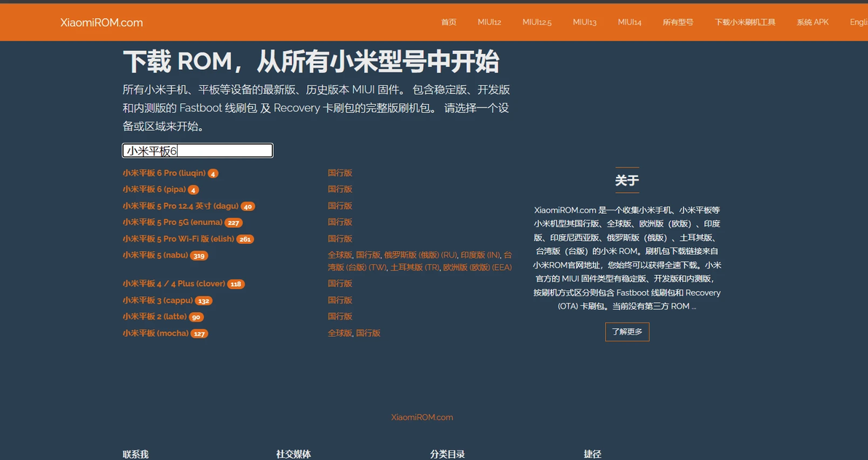Click the count badge 227 beside enuma
Image resolution: width=868 pixels, height=460 pixels.
tap(234, 223)
